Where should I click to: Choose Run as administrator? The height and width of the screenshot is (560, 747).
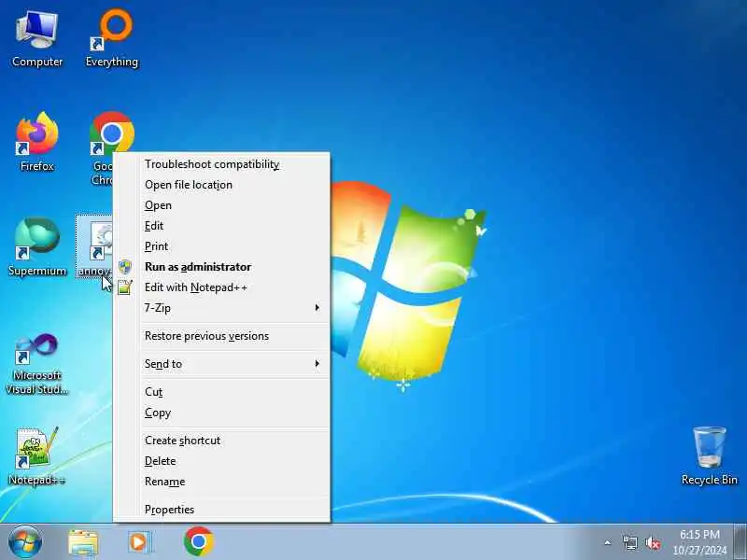click(221, 267)
